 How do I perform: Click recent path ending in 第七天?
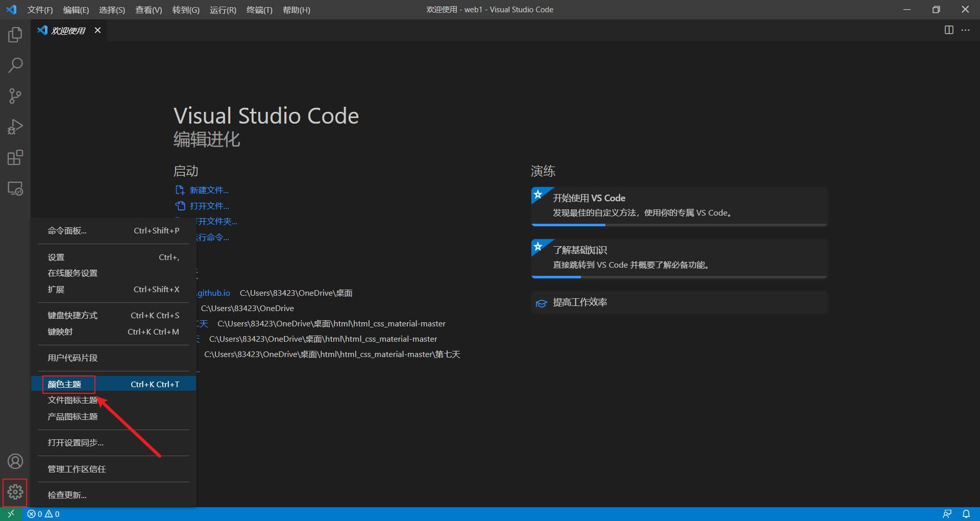[332, 354]
